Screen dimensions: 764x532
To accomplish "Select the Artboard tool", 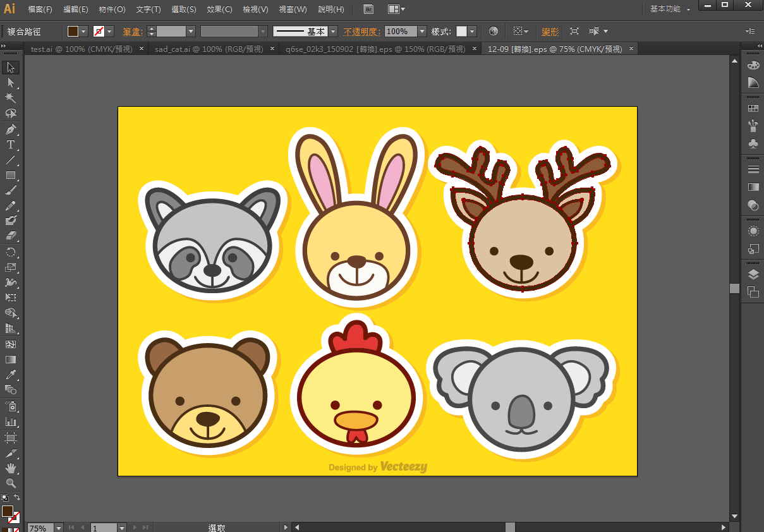I will tap(11, 437).
